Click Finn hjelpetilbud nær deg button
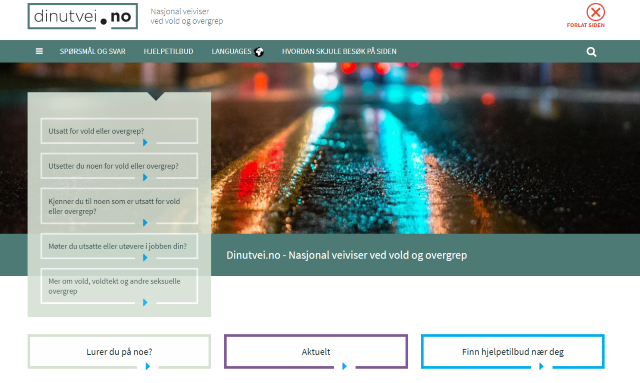Viewport: 640px width, 383px height. click(x=513, y=352)
